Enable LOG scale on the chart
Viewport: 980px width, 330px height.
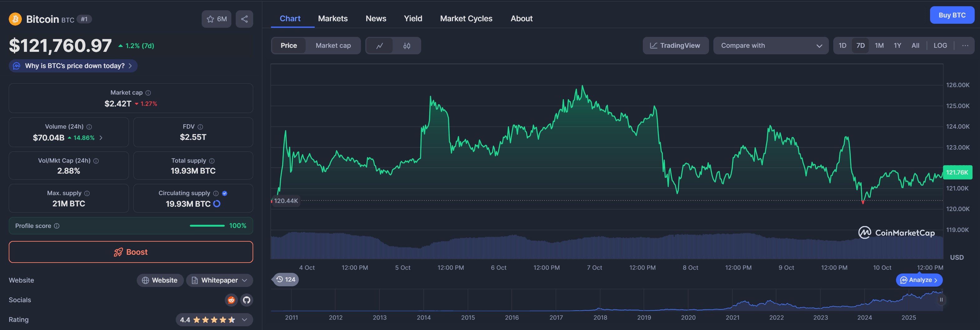pos(940,45)
